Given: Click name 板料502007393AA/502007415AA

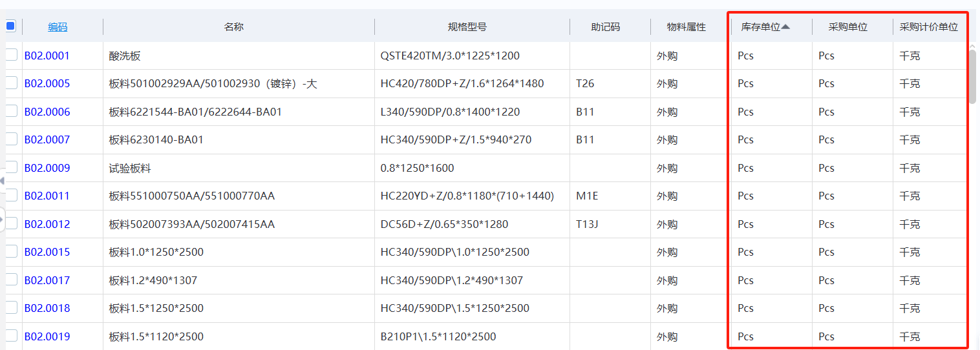Looking at the screenshot, I should tap(192, 224).
